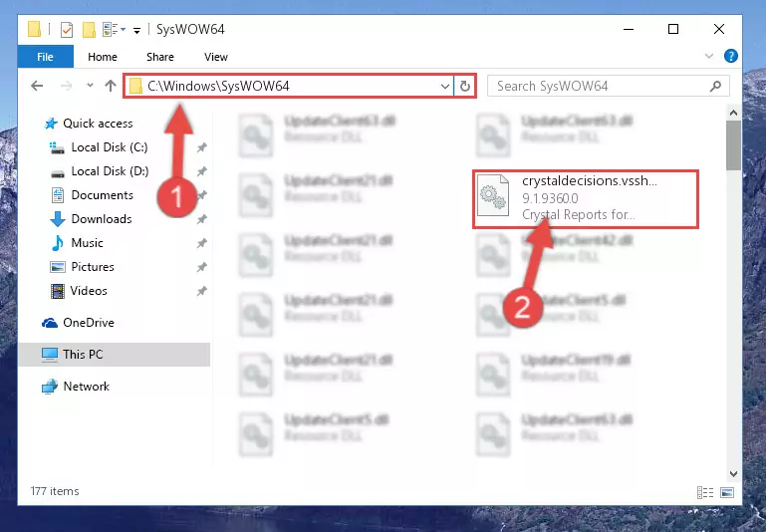Screen dimensions: 766x532
Task: Switch to details view icon in status bar
Action: pyautogui.click(x=705, y=492)
